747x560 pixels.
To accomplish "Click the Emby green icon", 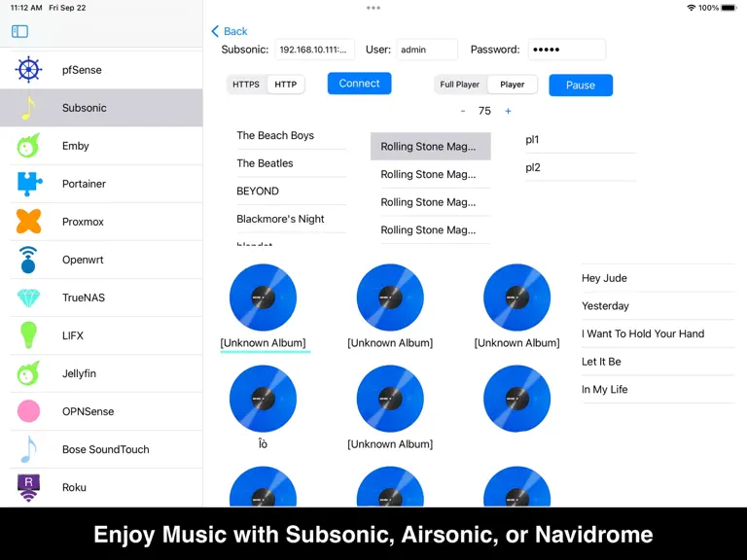I will 28,146.
